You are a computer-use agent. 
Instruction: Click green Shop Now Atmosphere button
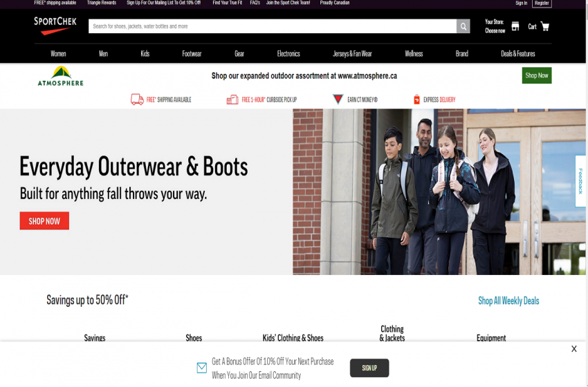point(537,75)
